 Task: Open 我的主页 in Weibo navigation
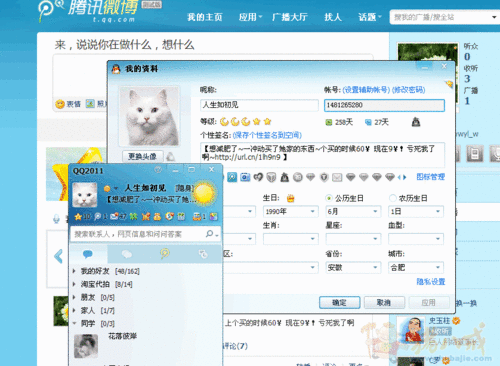coord(205,17)
